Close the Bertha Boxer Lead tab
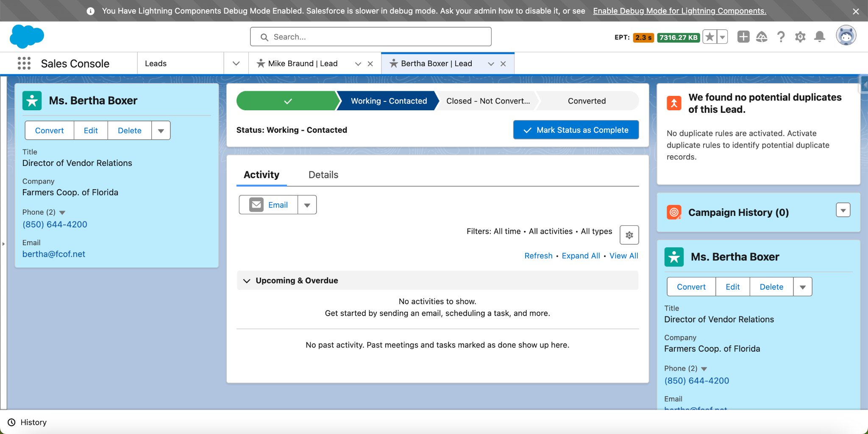The height and width of the screenshot is (434, 868). click(x=503, y=64)
